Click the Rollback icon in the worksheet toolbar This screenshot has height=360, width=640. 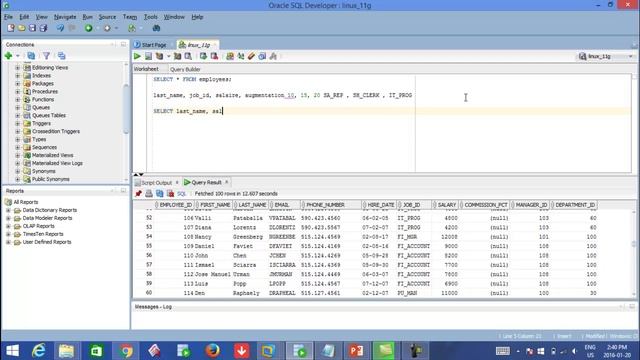tap(214, 56)
